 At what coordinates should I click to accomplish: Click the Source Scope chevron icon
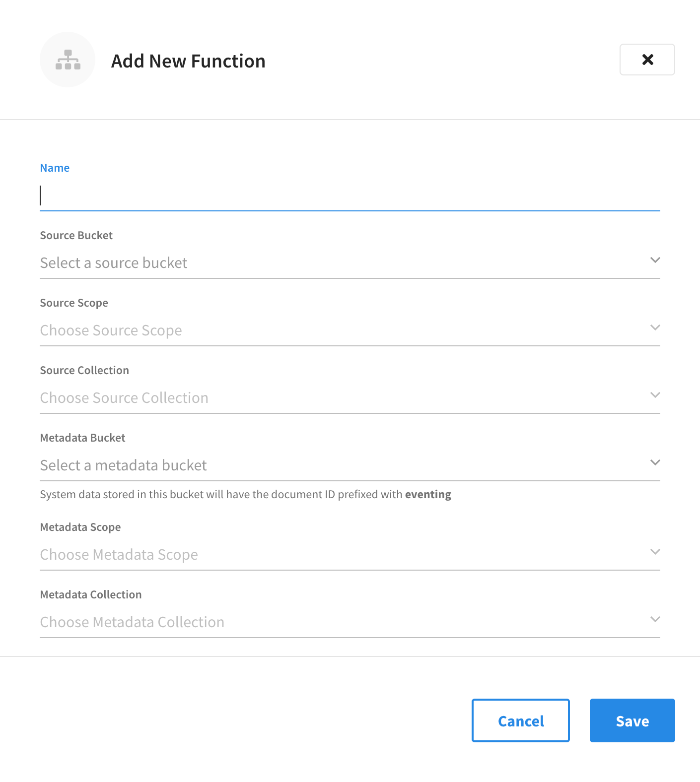pyautogui.click(x=655, y=327)
